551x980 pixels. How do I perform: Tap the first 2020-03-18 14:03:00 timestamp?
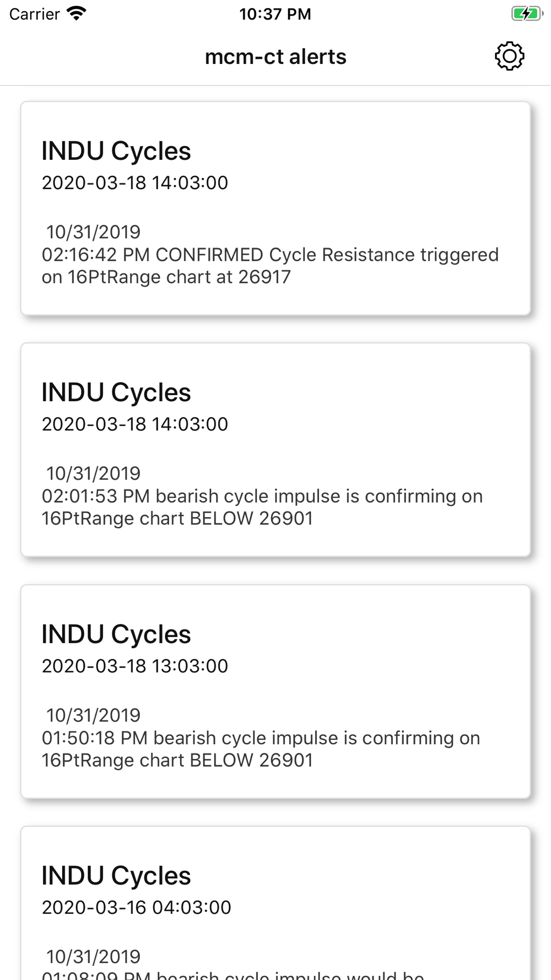(135, 183)
